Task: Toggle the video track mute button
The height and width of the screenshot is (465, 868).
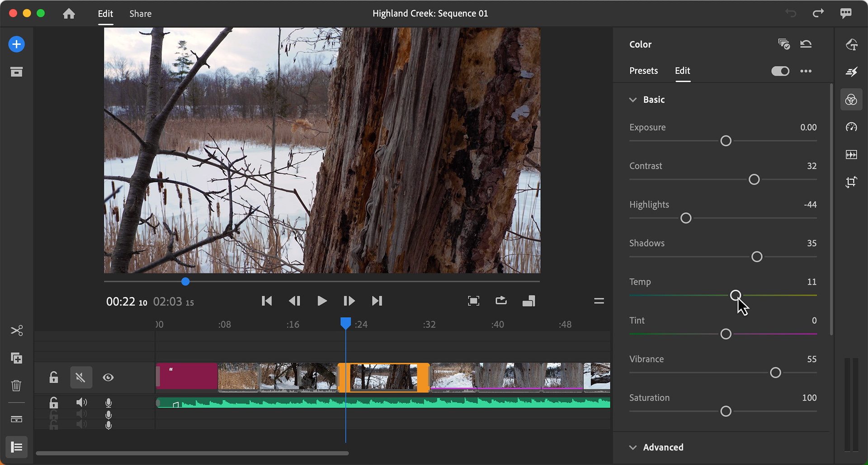Action: pos(81,377)
